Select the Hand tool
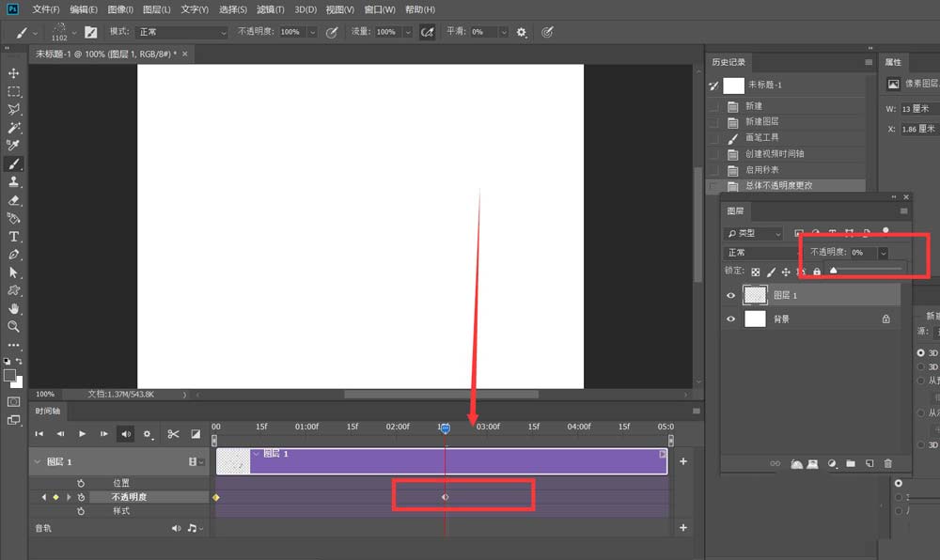Image resolution: width=940 pixels, height=560 pixels. (13, 308)
